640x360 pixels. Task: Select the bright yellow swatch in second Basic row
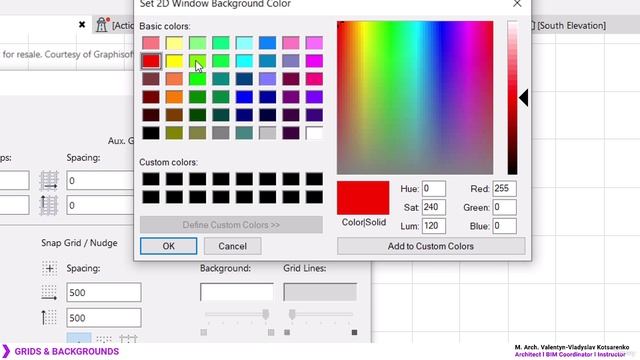click(x=174, y=61)
